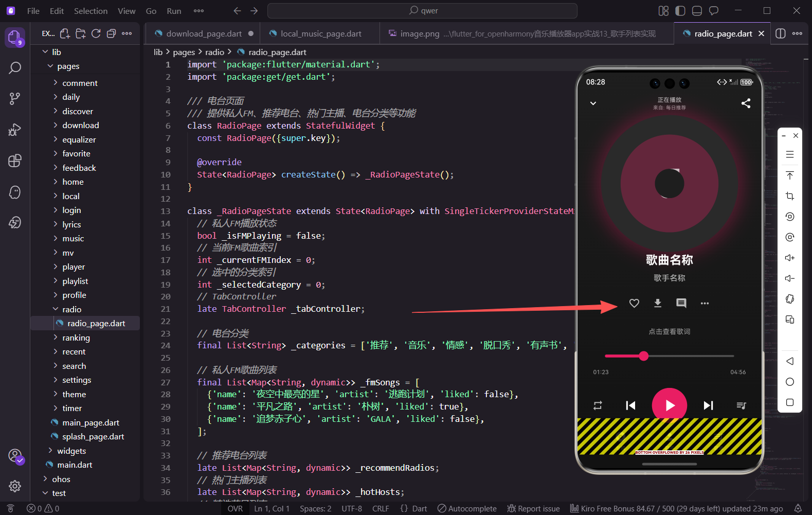Refresh the explorer file tree
812x515 pixels.
96,33
